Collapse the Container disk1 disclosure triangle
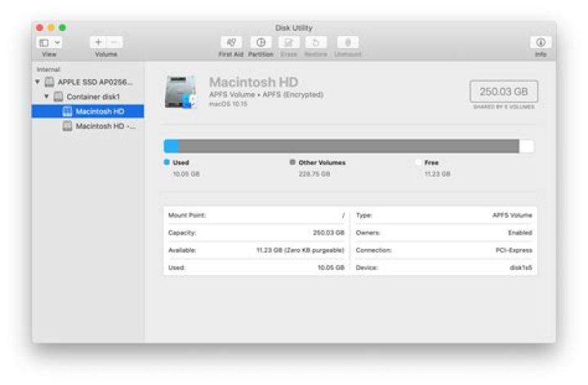The height and width of the screenshot is (385, 588). pyautogui.click(x=47, y=96)
